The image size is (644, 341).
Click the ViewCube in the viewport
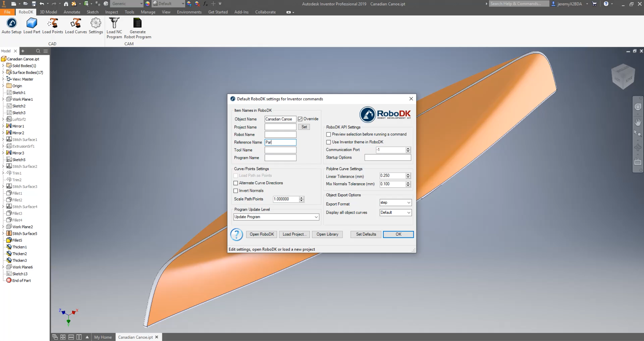[x=623, y=77]
